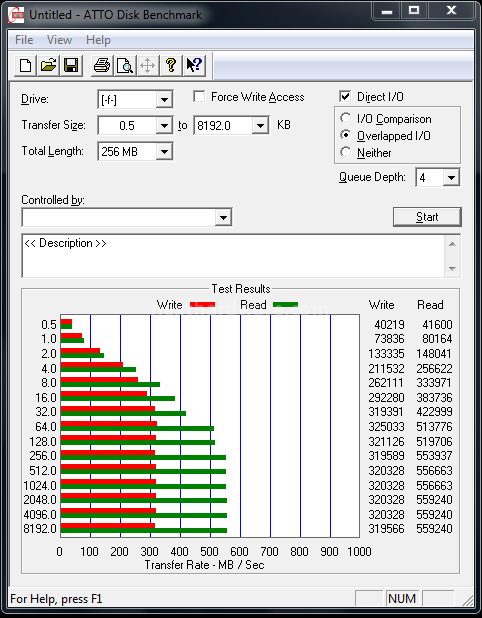
Task: Click read value 513776
Action: click(x=434, y=426)
